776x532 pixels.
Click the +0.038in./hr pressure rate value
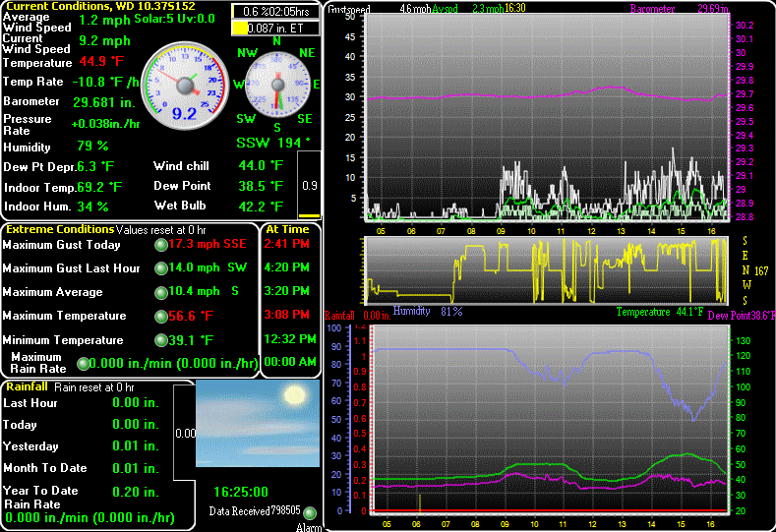pyautogui.click(x=106, y=124)
